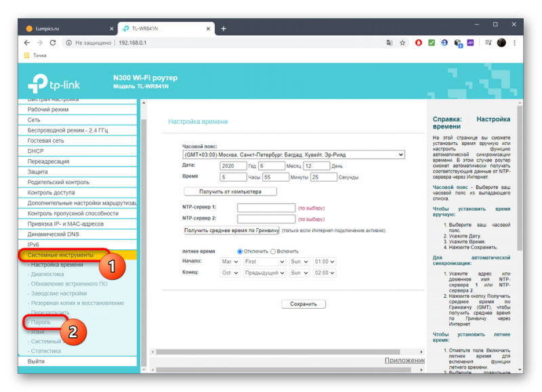542x392 pixels.
Task: Click the help panel vertical scrollbar
Action: [520, 178]
